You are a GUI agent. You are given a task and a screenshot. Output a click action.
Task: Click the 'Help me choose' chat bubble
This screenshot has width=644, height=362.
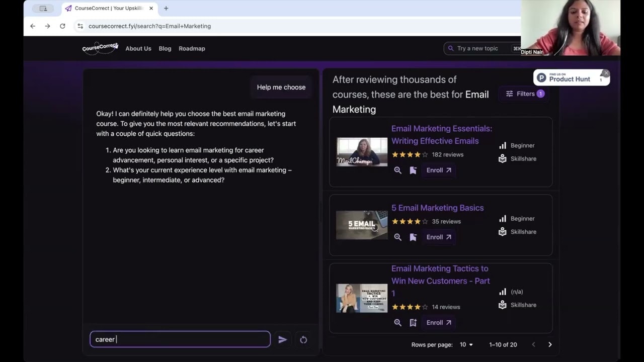(x=281, y=87)
